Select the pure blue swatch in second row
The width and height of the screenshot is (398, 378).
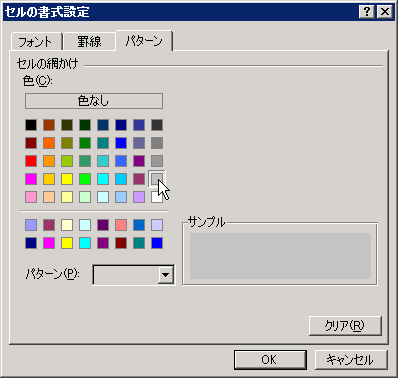tap(121, 143)
